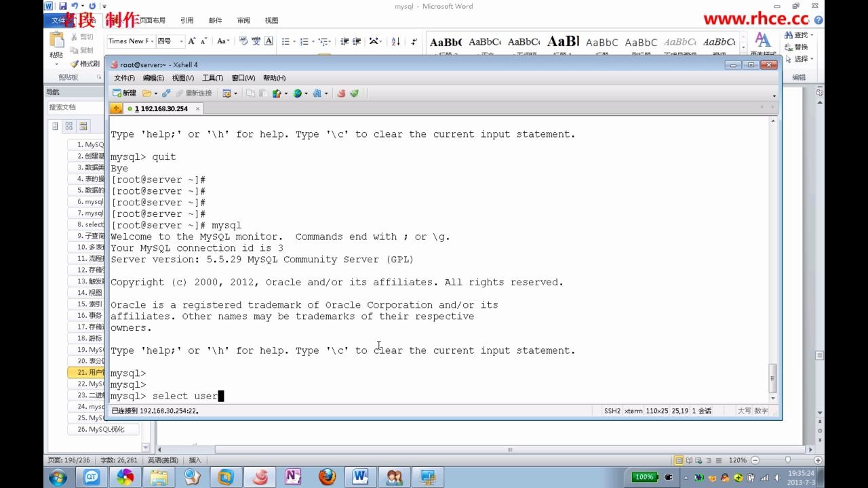Click the Character Border (A) icon in Word
The image size is (868, 488).
coord(269,41)
